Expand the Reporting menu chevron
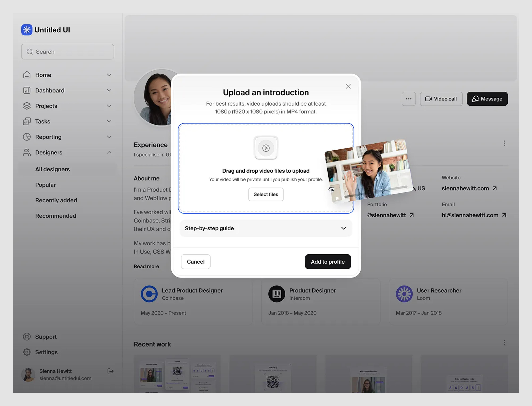The width and height of the screenshot is (532, 406). click(109, 137)
